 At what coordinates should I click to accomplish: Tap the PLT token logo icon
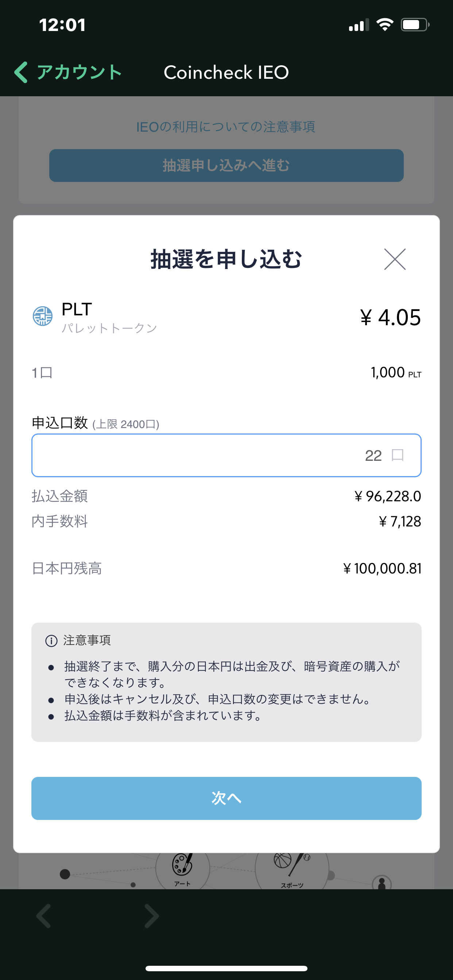(x=43, y=316)
